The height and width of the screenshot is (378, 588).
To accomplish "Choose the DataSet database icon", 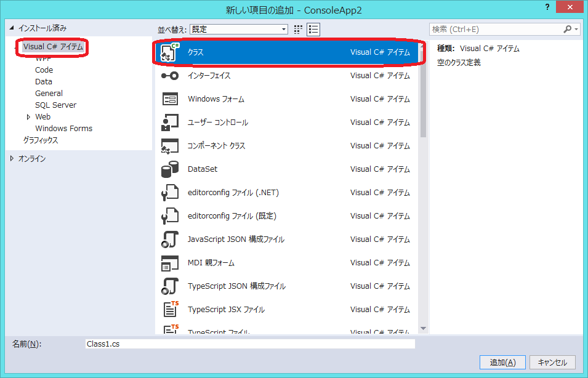I will pyautogui.click(x=170, y=169).
